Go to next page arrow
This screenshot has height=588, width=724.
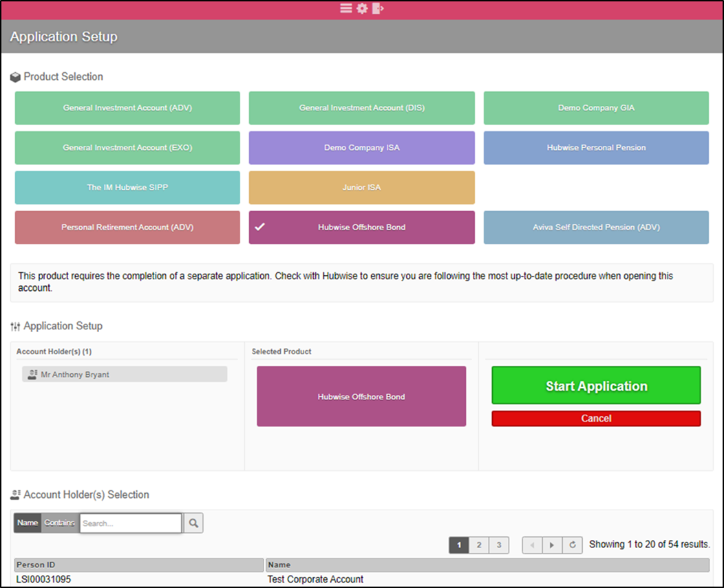(552, 545)
